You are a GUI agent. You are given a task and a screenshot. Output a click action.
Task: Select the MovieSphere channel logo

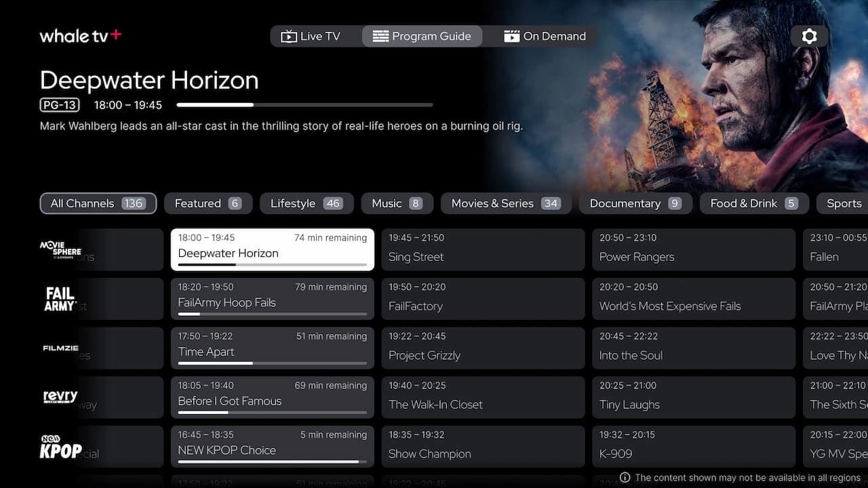[x=60, y=249]
